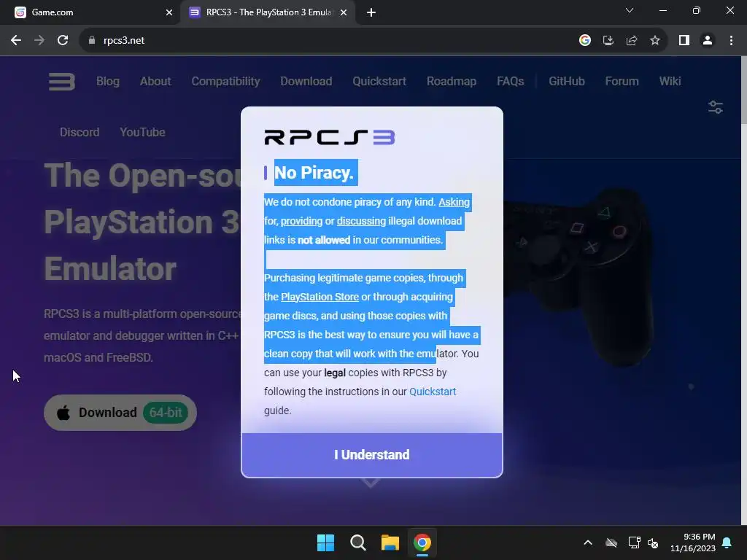Open the notification bell icon

coord(727,542)
